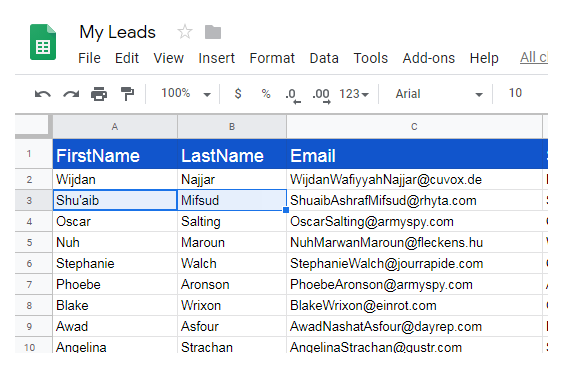The width and height of the screenshot is (563, 368).
Task: Select column C header
Action: click(414, 127)
